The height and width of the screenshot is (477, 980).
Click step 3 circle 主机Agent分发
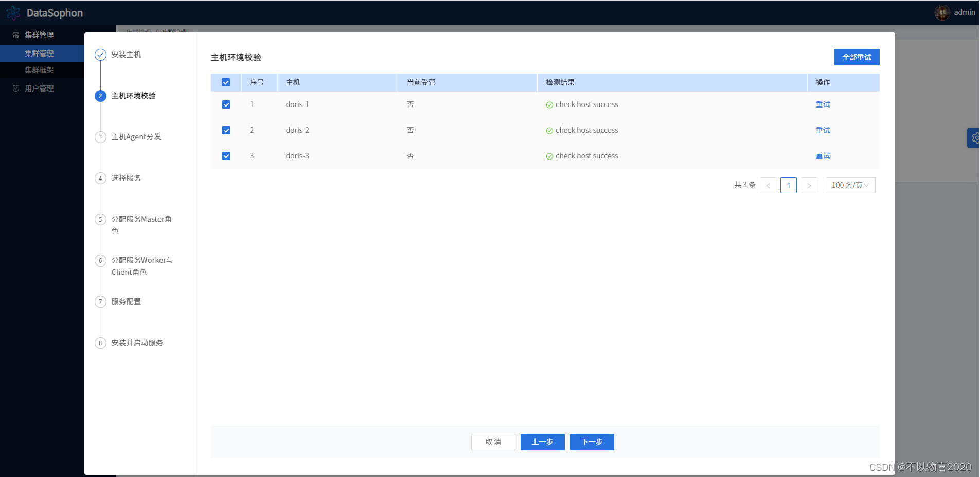click(x=100, y=137)
